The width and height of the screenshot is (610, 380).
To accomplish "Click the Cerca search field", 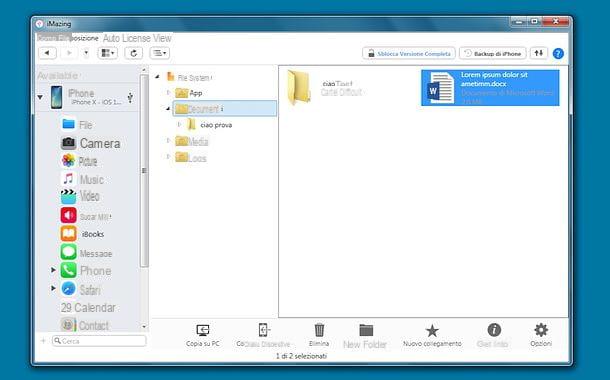I will (x=99, y=341).
